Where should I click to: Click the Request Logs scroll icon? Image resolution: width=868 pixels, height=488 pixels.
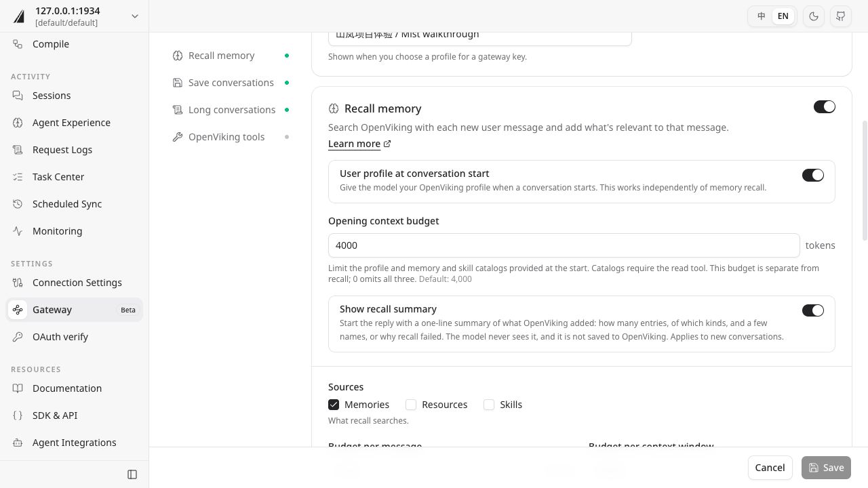click(x=18, y=150)
